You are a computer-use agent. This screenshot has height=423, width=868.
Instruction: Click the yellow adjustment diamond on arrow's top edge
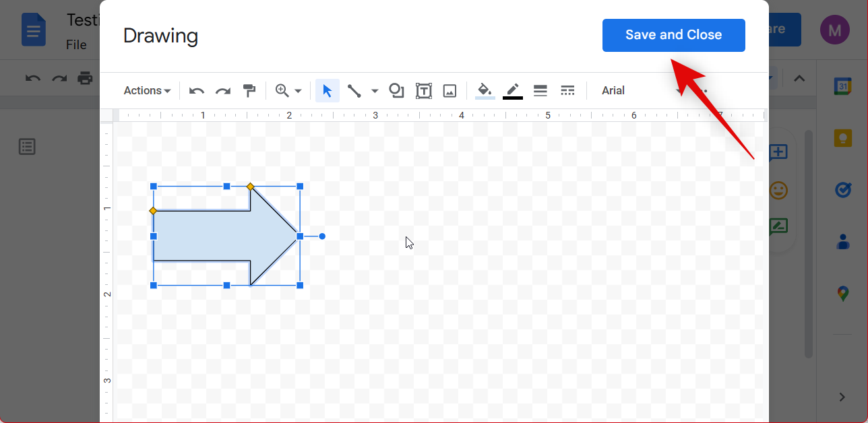point(250,187)
